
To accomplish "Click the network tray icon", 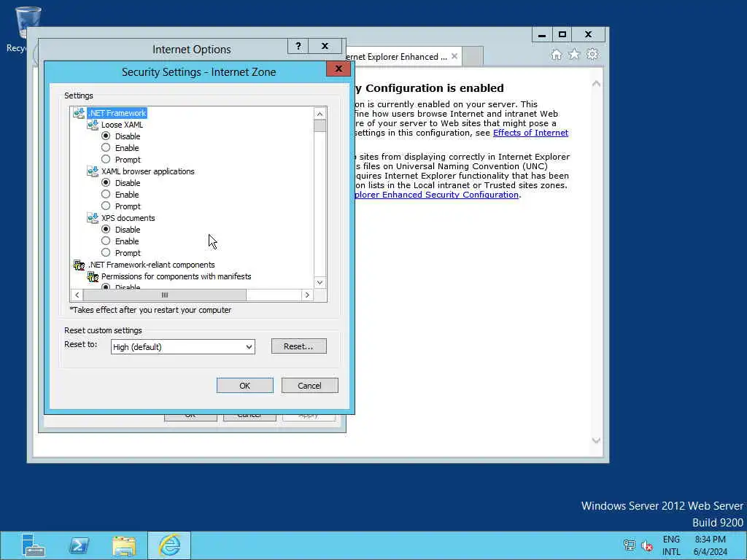I will 630,545.
